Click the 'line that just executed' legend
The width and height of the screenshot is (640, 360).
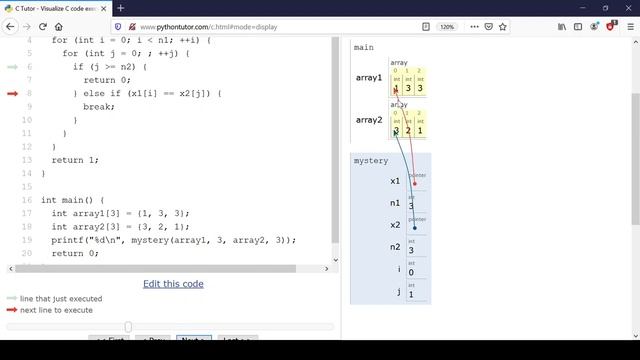click(61, 299)
